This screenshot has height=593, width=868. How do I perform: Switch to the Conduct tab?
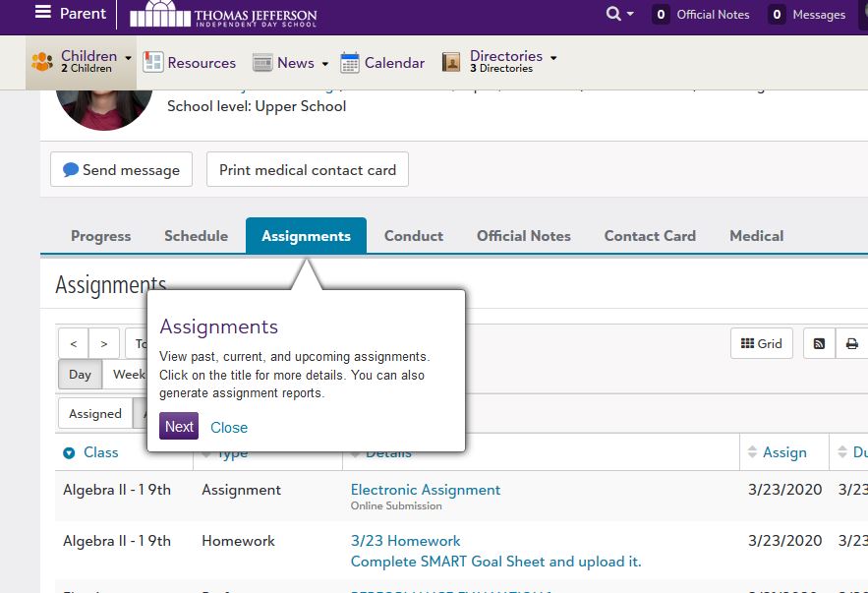(413, 236)
